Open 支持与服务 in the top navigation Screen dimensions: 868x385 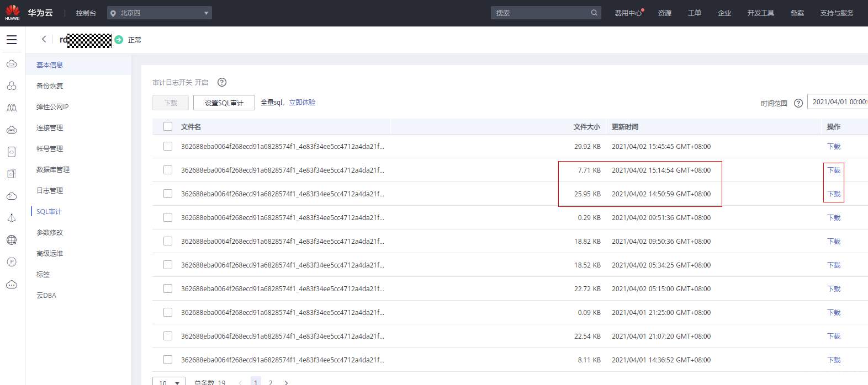tap(837, 13)
